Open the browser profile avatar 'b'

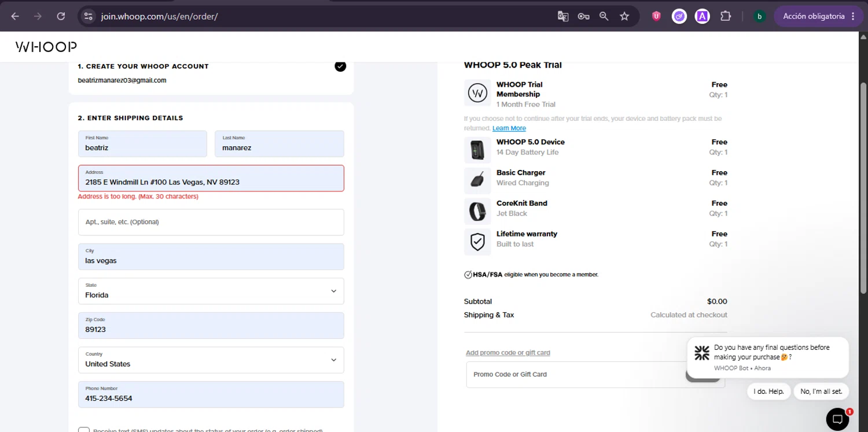click(760, 16)
